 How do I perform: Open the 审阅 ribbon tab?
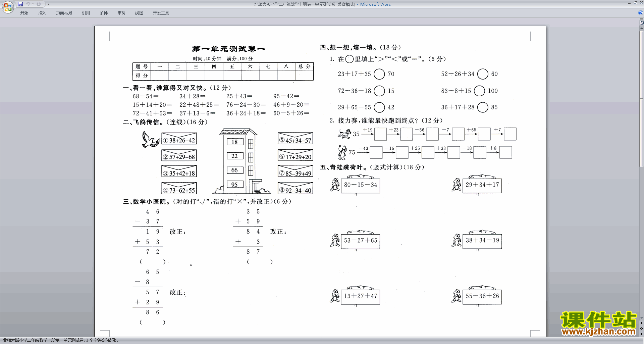pos(121,13)
